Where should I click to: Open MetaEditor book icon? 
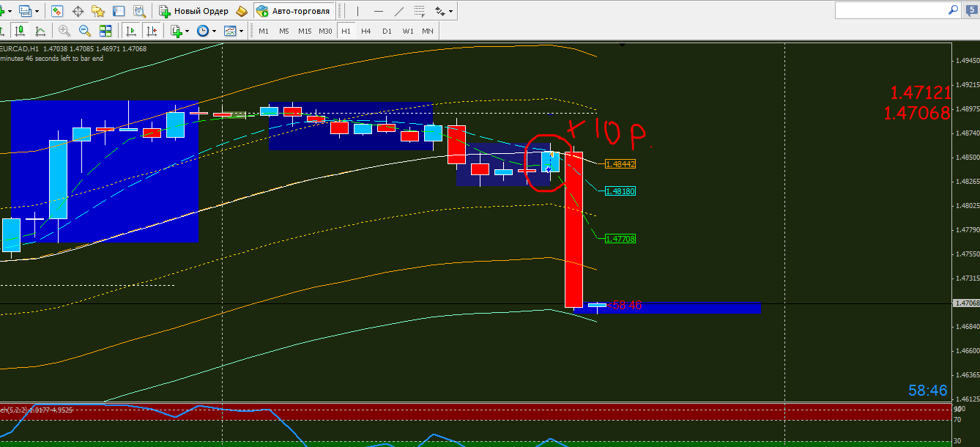tap(242, 11)
